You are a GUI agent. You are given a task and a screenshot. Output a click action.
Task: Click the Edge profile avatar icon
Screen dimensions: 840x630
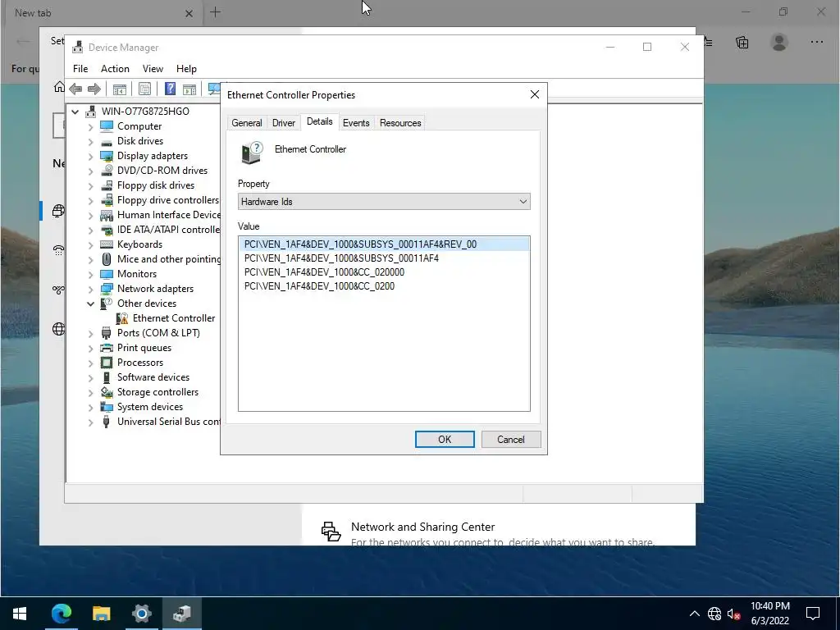tap(779, 43)
